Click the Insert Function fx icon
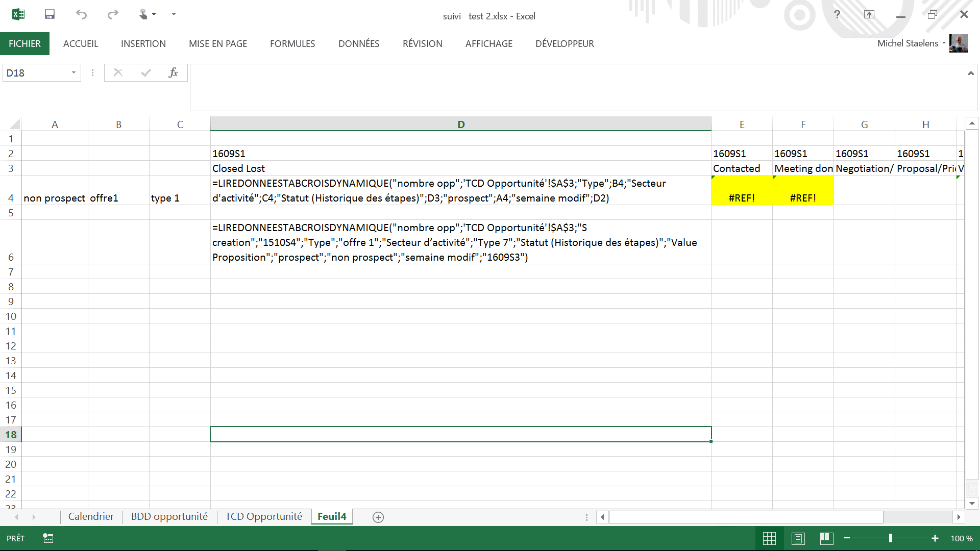This screenshot has width=980, height=551. click(x=173, y=73)
